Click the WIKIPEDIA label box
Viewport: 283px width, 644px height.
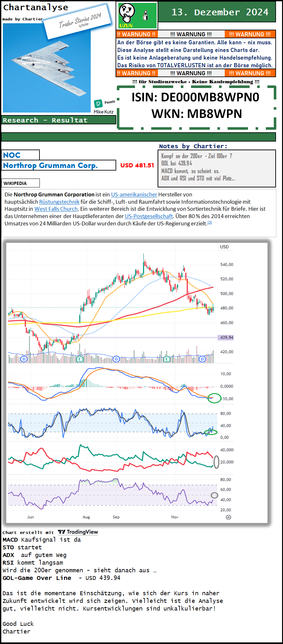(x=21, y=183)
